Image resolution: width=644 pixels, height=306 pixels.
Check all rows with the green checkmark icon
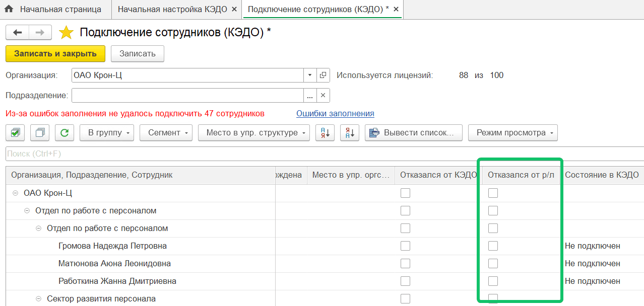point(15,133)
